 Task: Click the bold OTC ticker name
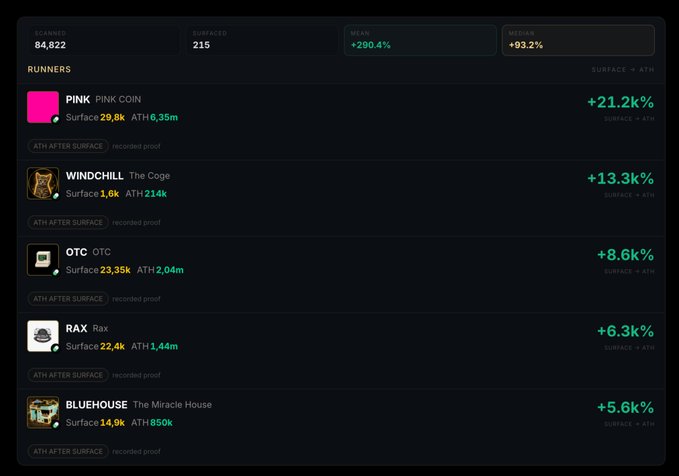76,252
